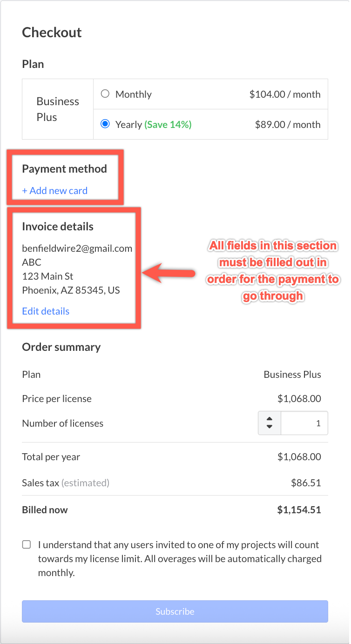
Task: Check the license overage agreement checkbox
Action: 27,544
